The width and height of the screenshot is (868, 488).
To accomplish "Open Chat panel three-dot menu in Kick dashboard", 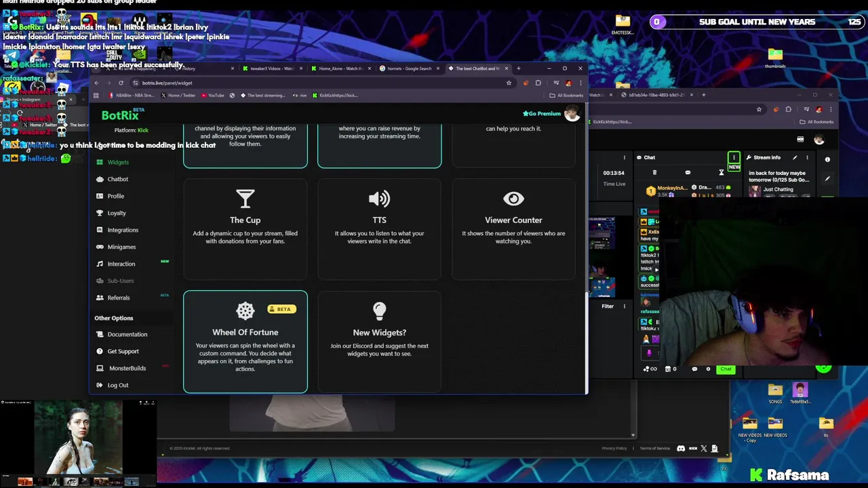I will click(734, 157).
